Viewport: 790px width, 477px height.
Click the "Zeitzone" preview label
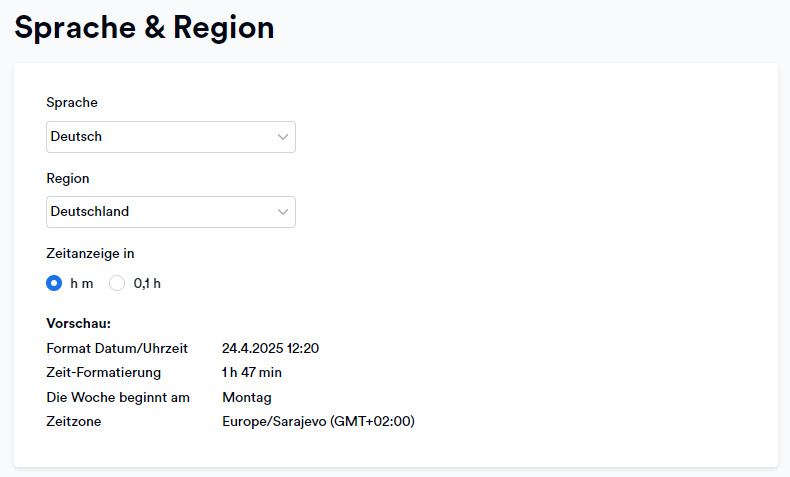click(x=74, y=422)
